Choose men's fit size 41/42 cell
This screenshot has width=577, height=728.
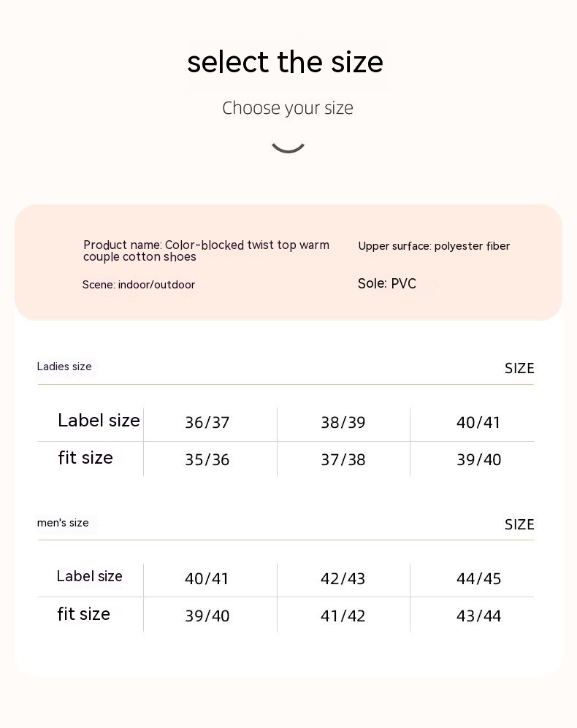343,616
